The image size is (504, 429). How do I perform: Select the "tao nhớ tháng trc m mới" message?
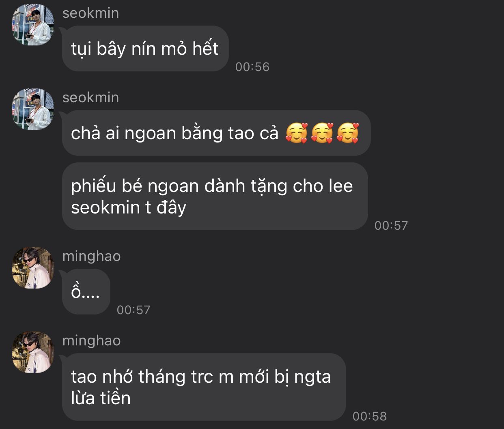click(204, 387)
